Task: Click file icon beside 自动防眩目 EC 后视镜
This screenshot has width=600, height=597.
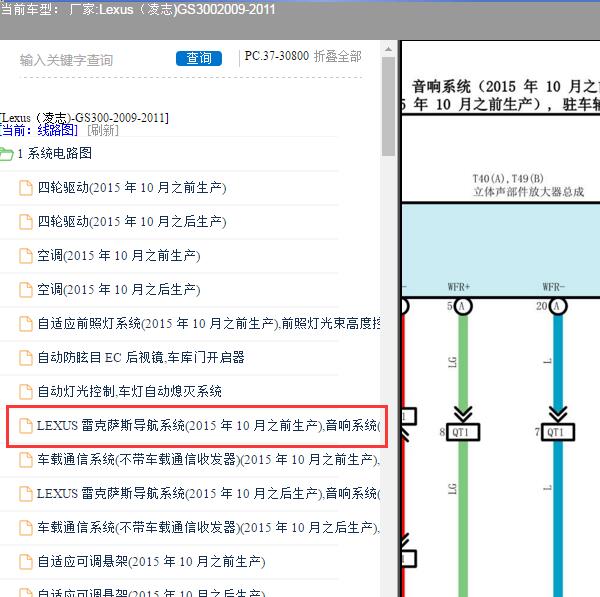Action: (x=26, y=358)
